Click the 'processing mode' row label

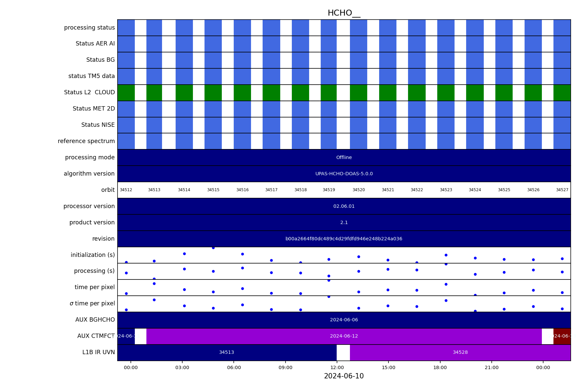tap(90, 158)
